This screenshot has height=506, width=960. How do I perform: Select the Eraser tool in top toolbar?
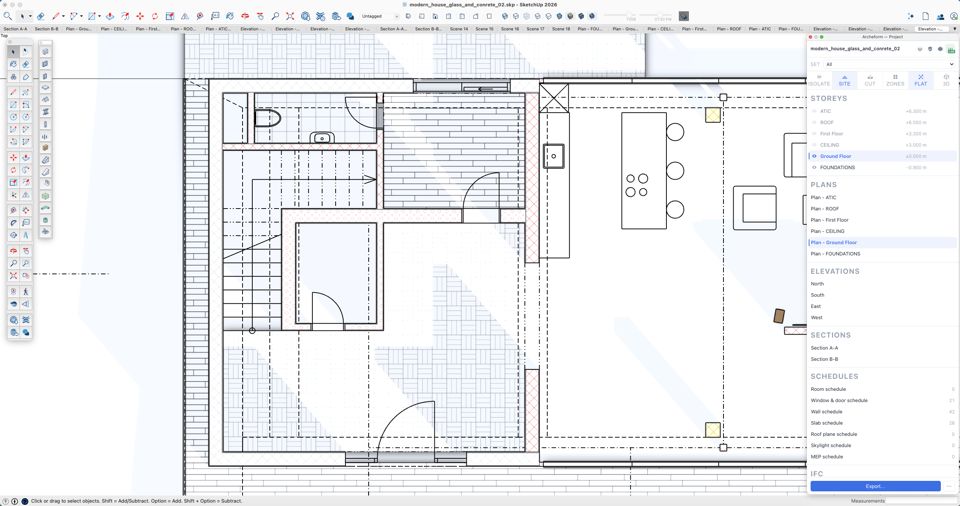40,16
